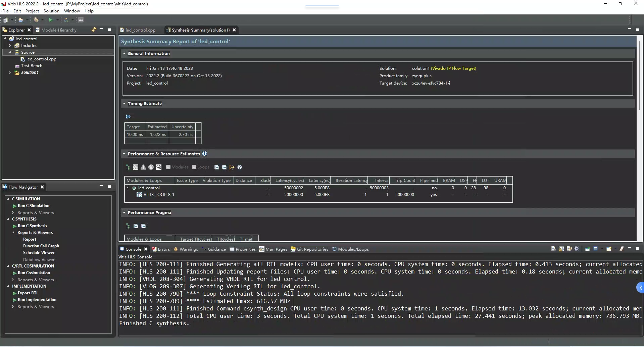
Task: Click Clear Console icon
Action: click(553, 249)
